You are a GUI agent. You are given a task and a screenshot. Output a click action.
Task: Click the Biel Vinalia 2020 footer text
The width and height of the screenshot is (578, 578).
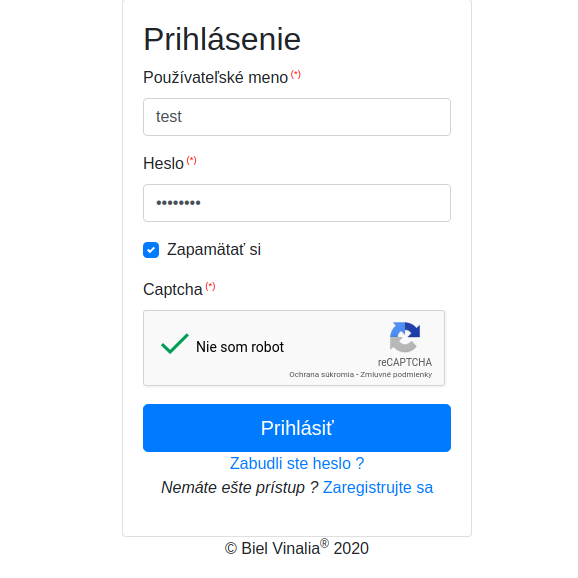pos(297,548)
